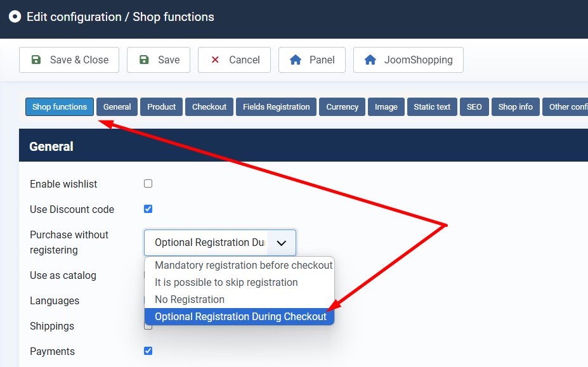588x367 pixels.
Task: Open the Checkout configuration tab
Action: click(209, 106)
